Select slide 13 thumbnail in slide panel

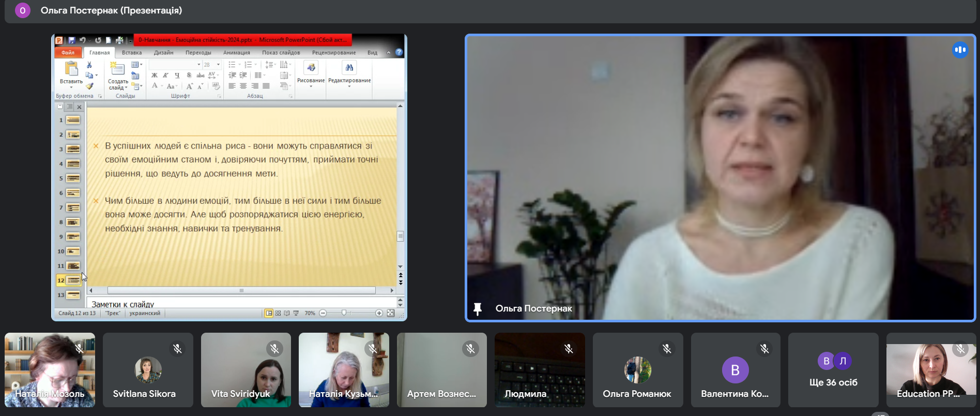pos(73,295)
